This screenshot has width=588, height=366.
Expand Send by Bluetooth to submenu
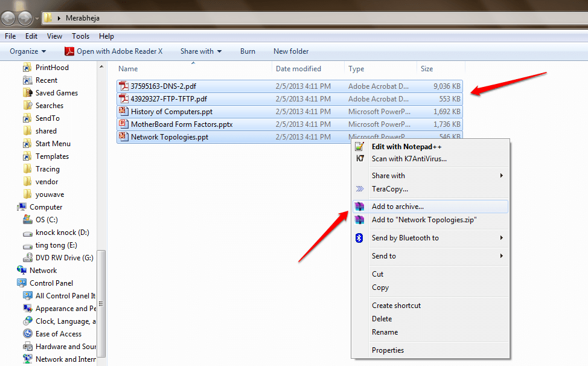coord(430,238)
